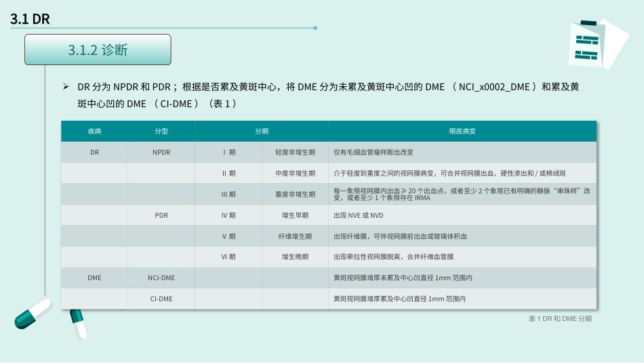Screen dimensions: 644x363
Task: Select the "DME" cell in the disease column
Action: coord(94,278)
